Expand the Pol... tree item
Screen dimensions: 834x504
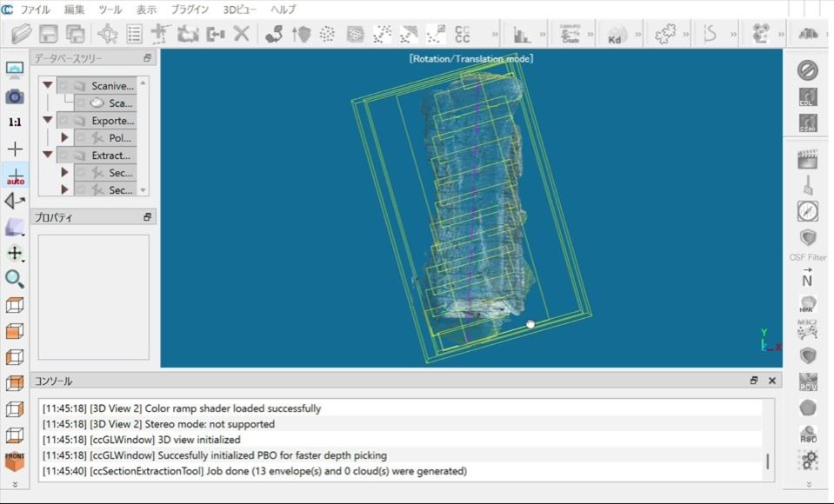tap(64, 138)
